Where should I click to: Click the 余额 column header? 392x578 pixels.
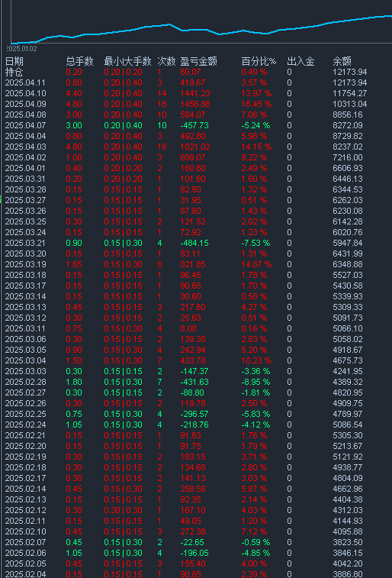coord(342,61)
